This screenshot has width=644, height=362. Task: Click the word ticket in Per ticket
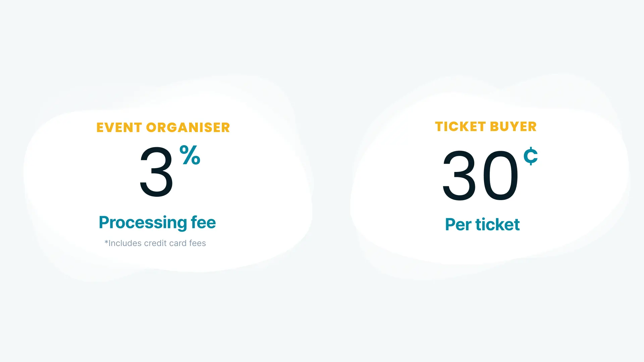[498, 224]
